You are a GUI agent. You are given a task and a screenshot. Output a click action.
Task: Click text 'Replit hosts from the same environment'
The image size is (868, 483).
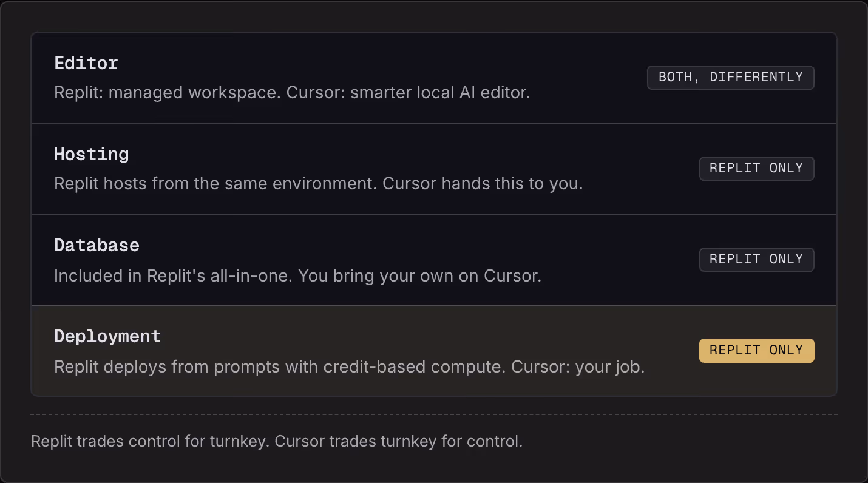[214, 184]
